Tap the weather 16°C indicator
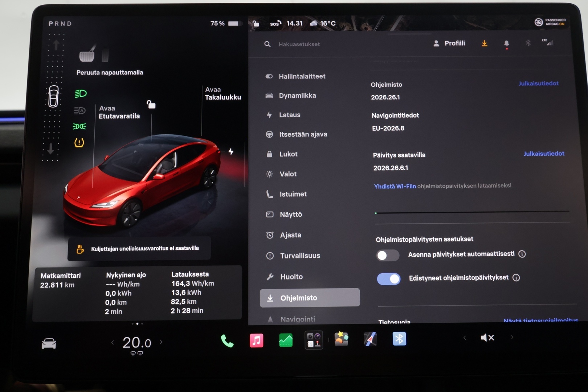This screenshot has height=392, width=588. point(323,23)
